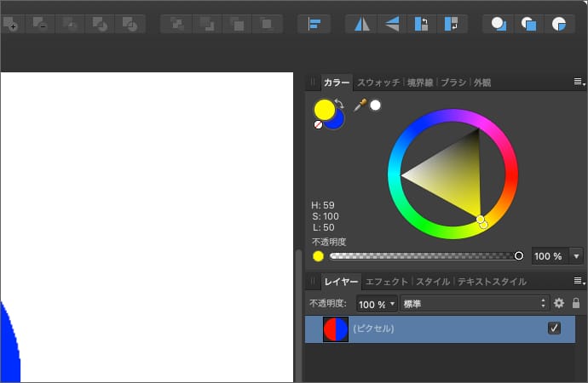This screenshot has width=588, height=383.
Task: Rotate selection clockwise using toolbar icon
Action: click(x=452, y=24)
